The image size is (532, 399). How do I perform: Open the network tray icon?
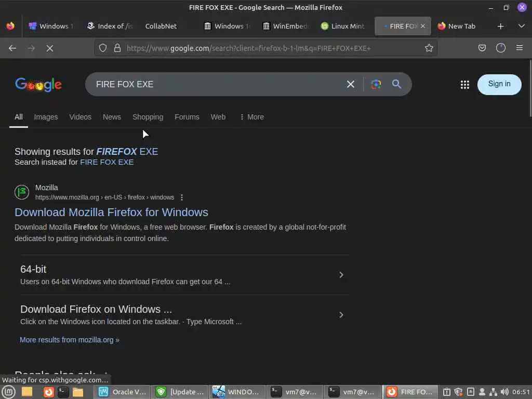pos(493,392)
